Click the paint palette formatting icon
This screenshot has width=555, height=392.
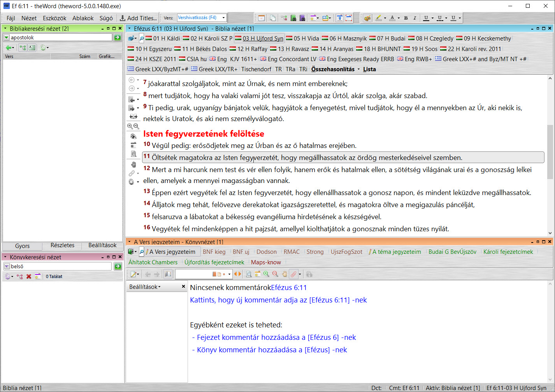[x=367, y=18]
